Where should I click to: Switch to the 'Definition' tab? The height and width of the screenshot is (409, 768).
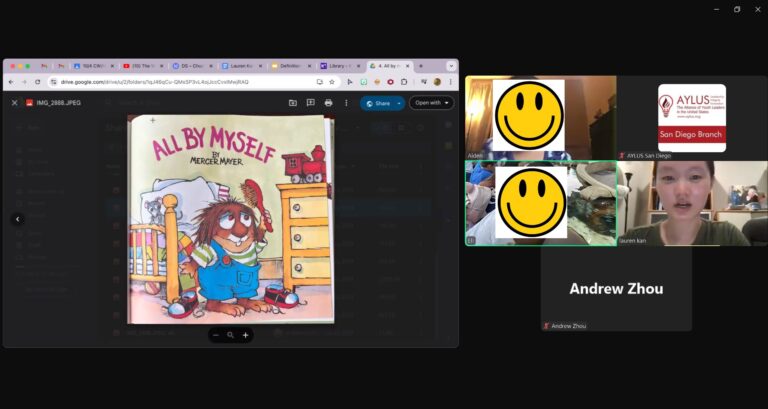[289, 66]
